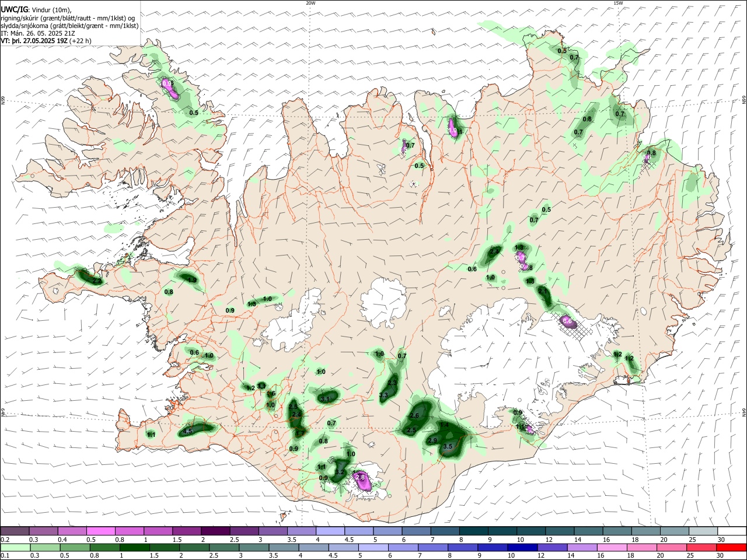Click the pale green 0.1 swatch in lower legend

15,547
